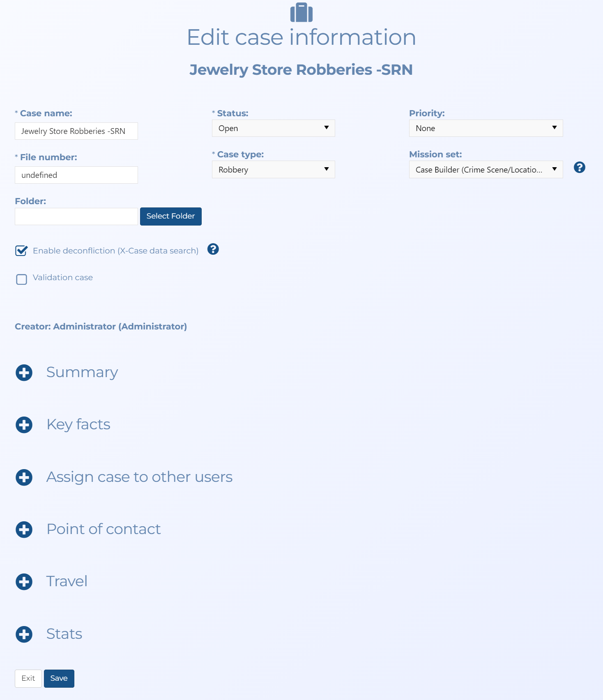603x700 pixels.
Task: Click help icon beside deconfliction option
Action: coord(213,249)
